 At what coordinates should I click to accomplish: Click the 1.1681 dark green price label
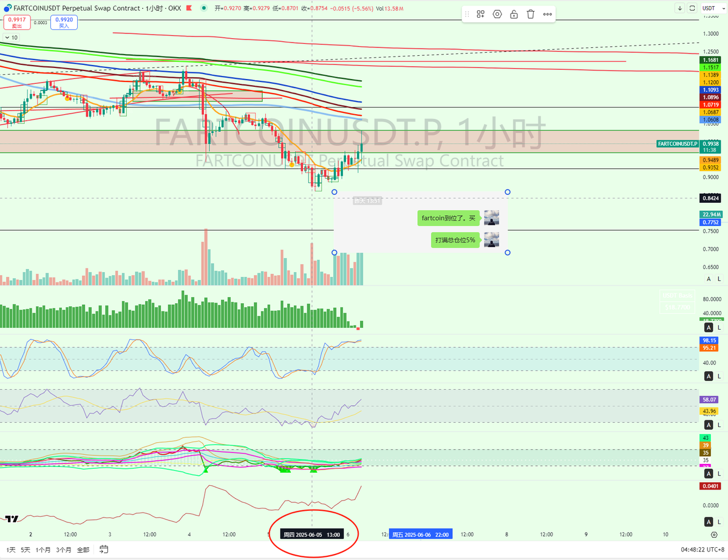710,60
